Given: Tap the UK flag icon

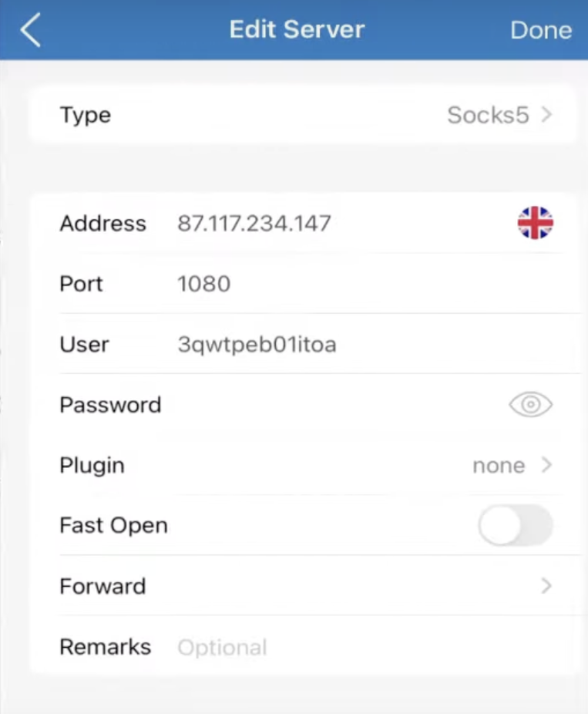Looking at the screenshot, I should pos(535,224).
